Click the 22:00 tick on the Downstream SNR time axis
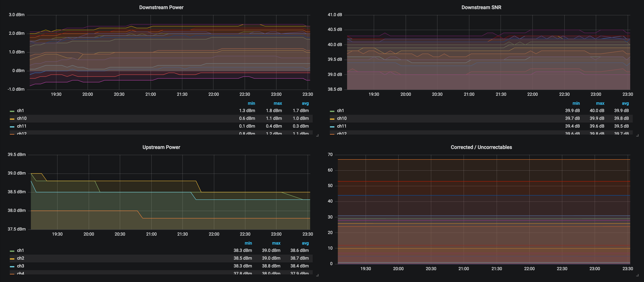Image resolution: width=644 pixels, height=282 pixels. pyautogui.click(x=533, y=94)
